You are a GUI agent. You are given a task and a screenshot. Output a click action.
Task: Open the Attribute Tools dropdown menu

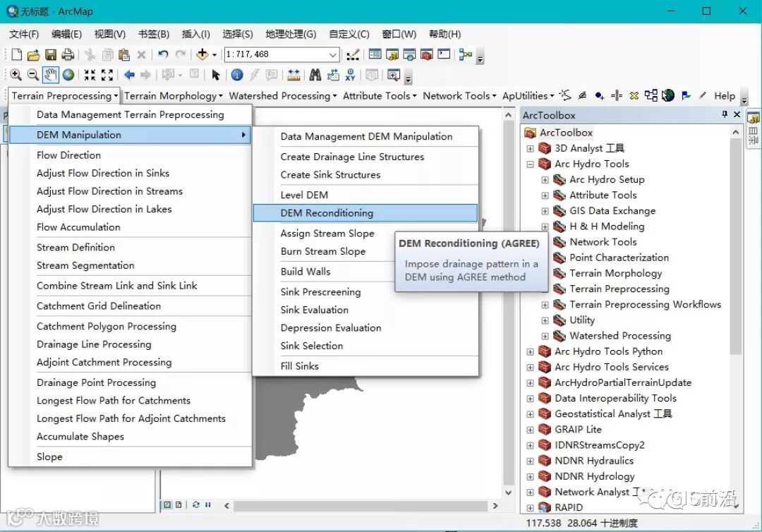tap(380, 96)
